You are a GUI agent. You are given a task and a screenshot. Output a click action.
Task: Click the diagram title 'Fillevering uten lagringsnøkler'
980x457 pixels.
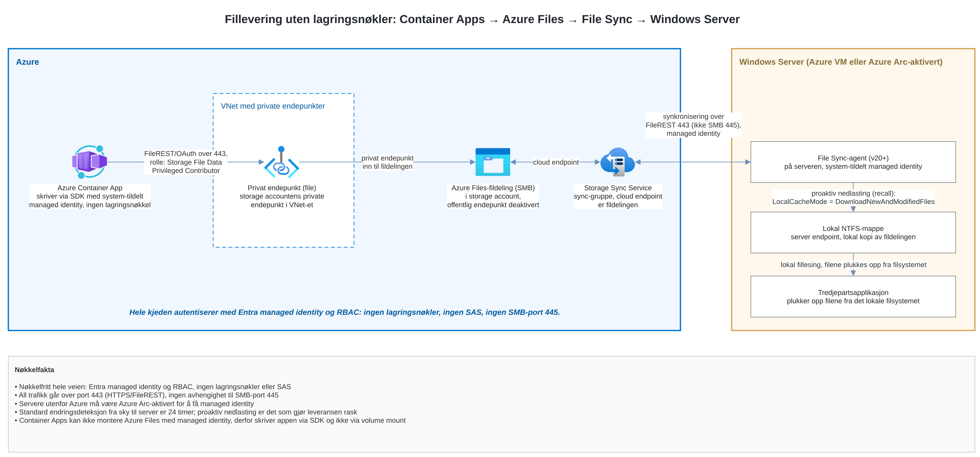(482, 19)
